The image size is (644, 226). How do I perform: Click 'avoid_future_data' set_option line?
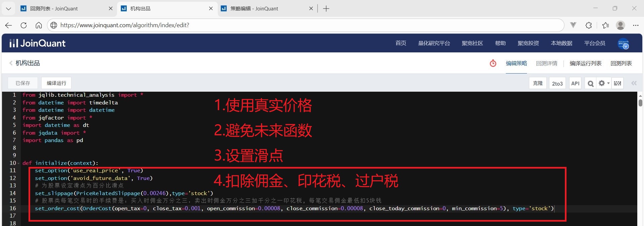94,178
